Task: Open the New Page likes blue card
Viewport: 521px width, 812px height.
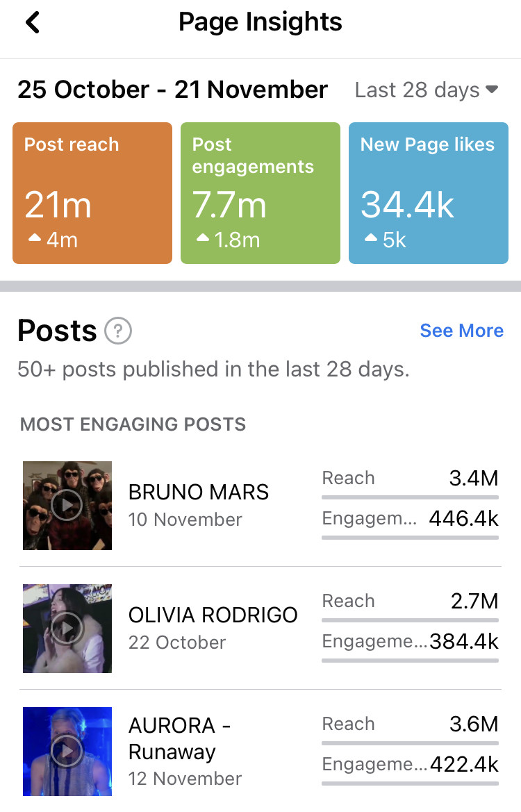Action: click(428, 193)
